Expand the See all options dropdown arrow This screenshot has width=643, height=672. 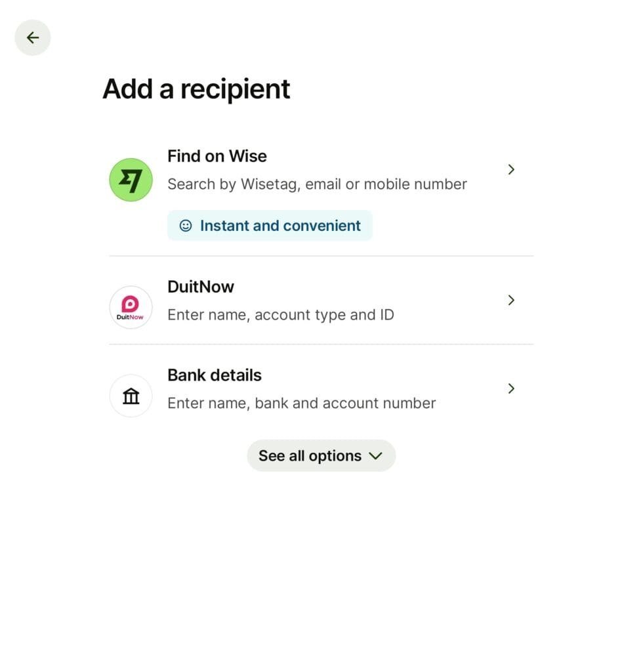(376, 456)
